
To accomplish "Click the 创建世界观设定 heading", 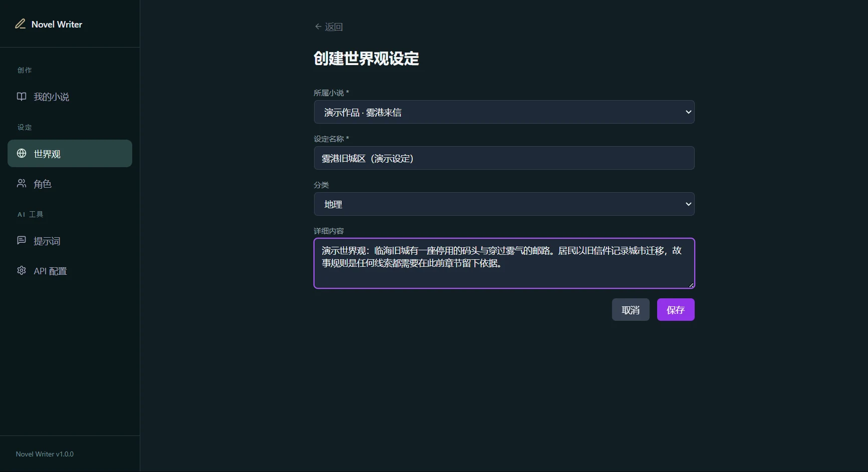I will [x=366, y=59].
